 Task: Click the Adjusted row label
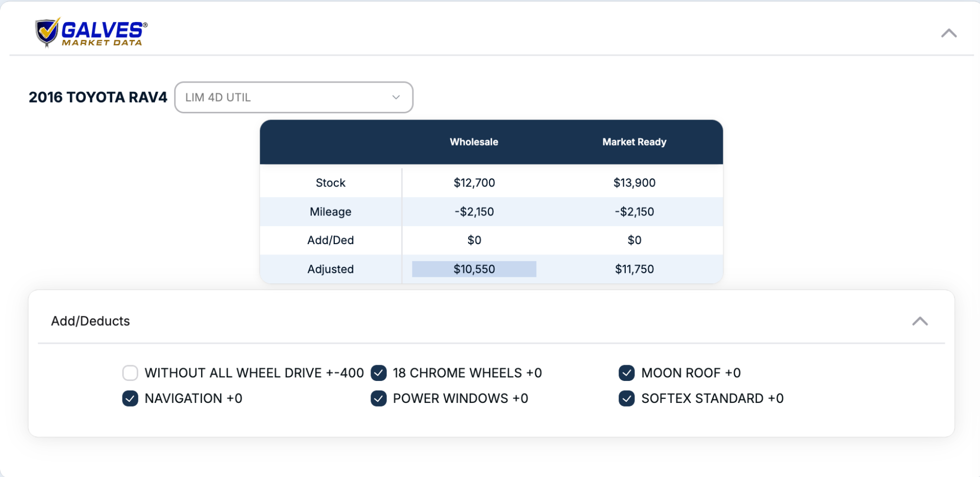point(331,269)
